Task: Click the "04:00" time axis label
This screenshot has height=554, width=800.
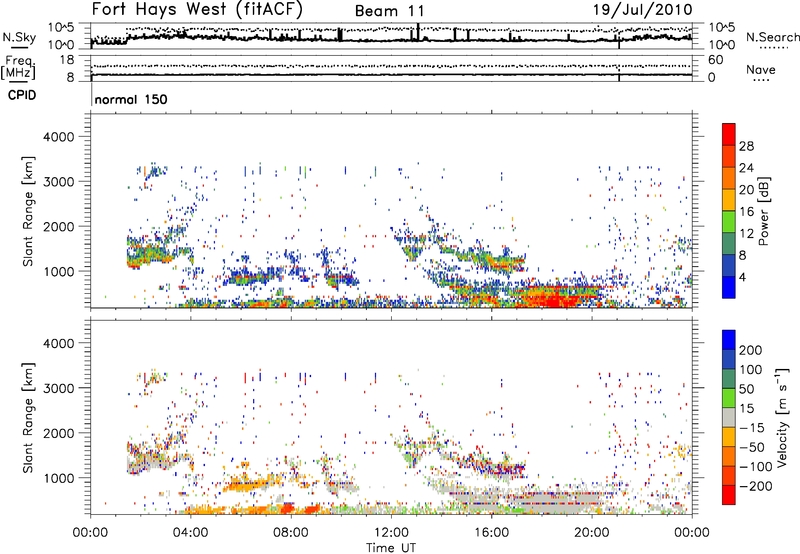Action: click(x=191, y=533)
